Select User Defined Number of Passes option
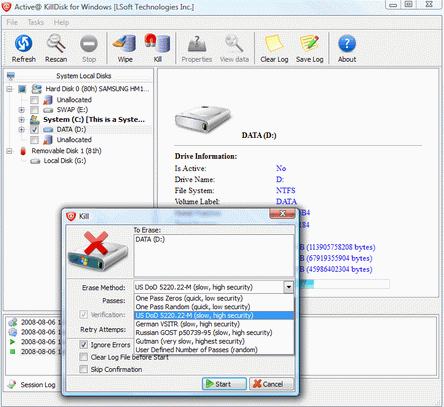The width and height of the screenshot is (444, 407). coord(214,350)
